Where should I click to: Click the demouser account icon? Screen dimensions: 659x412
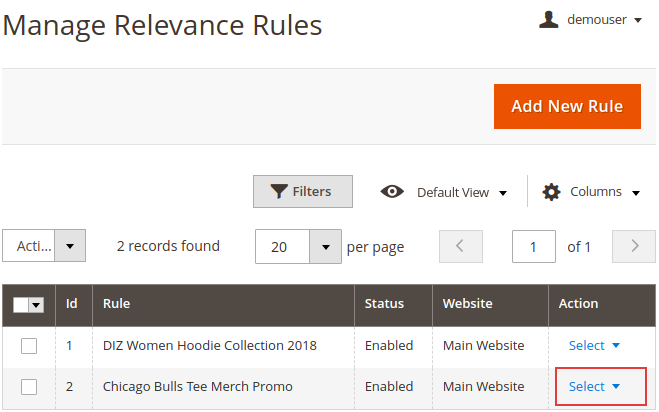point(548,20)
